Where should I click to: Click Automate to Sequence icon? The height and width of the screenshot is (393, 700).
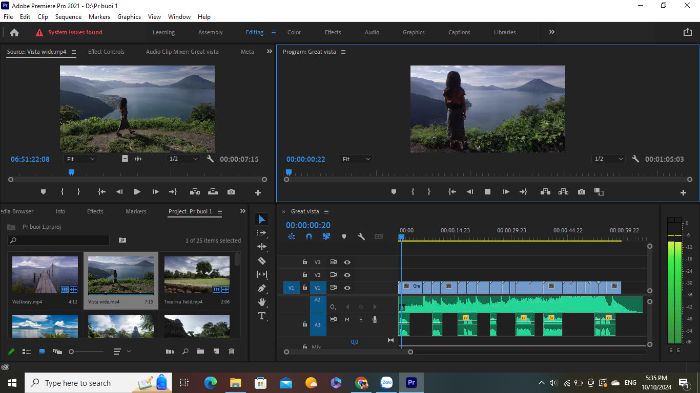coord(170,351)
